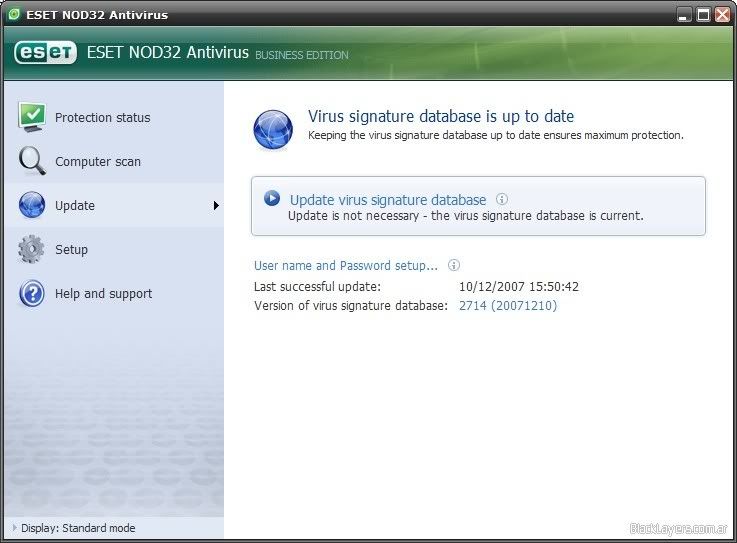Click the large blue globe icon beside heading

tap(273, 130)
